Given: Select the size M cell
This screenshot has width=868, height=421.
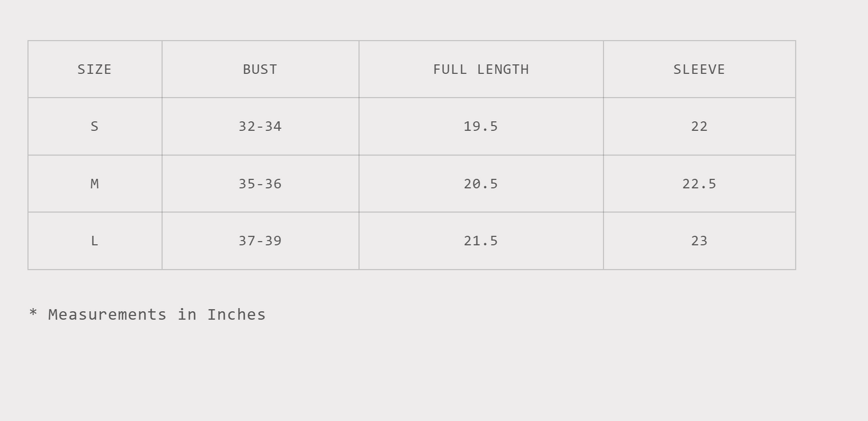Looking at the screenshot, I should pos(94,184).
